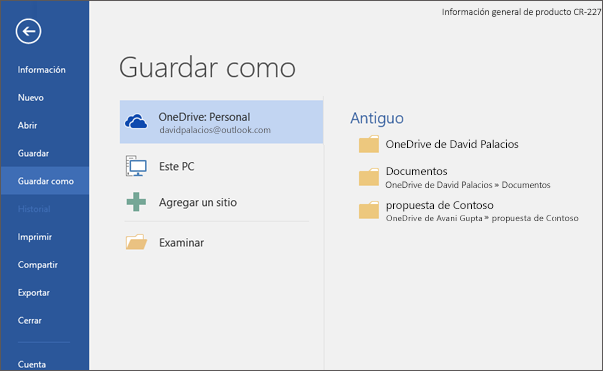Open the Documentos folder name
The height and width of the screenshot is (371, 603).
pyautogui.click(x=416, y=171)
